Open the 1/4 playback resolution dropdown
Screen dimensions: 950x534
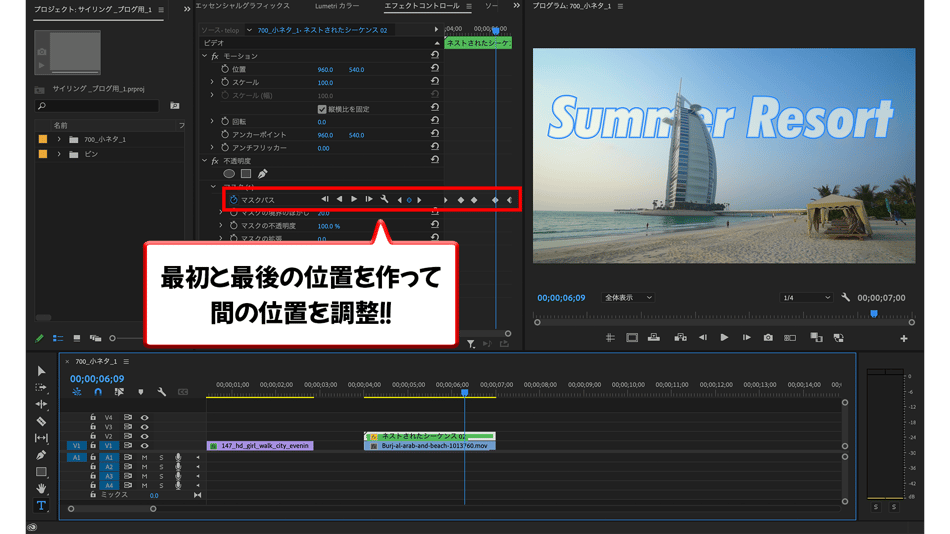pos(805,298)
